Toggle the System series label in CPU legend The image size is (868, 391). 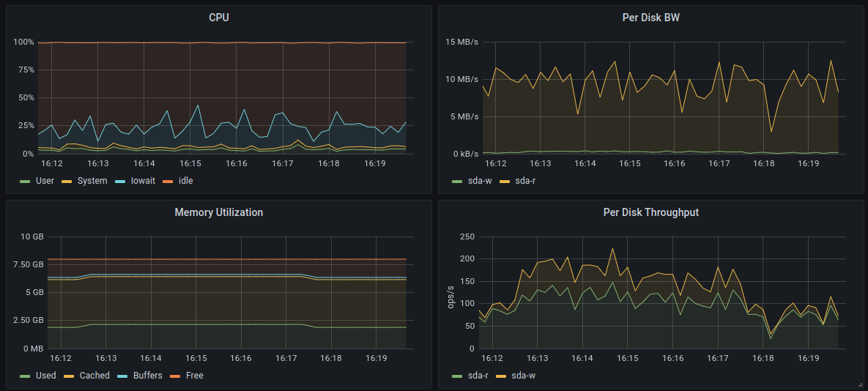pyautogui.click(x=92, y=181)
